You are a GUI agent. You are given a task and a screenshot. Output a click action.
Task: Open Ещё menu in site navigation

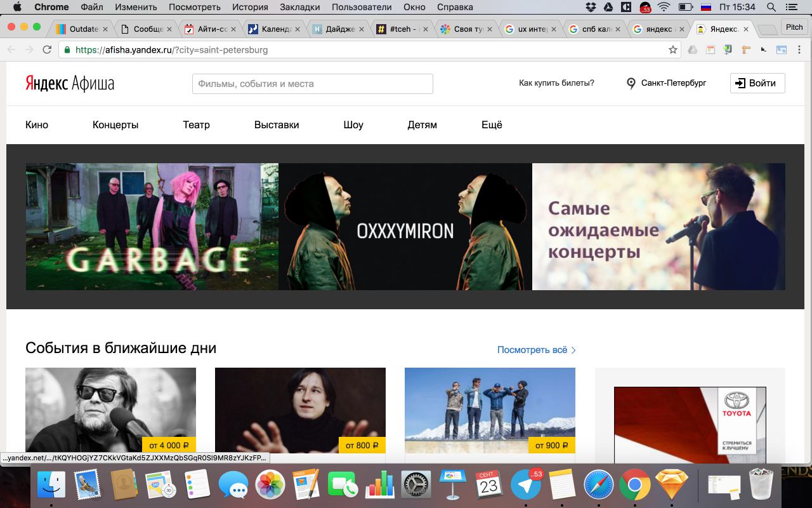click(492, 125)
